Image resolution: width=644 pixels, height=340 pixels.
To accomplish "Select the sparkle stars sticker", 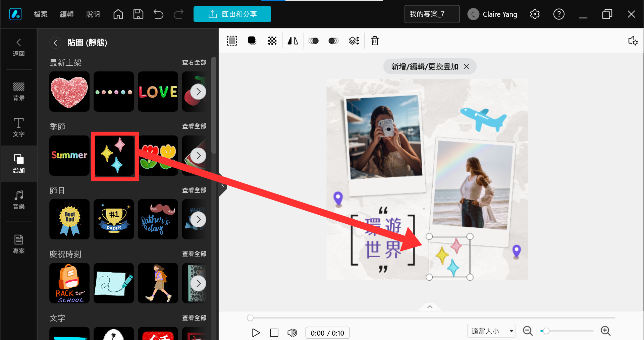I will [x=114, y=156].
